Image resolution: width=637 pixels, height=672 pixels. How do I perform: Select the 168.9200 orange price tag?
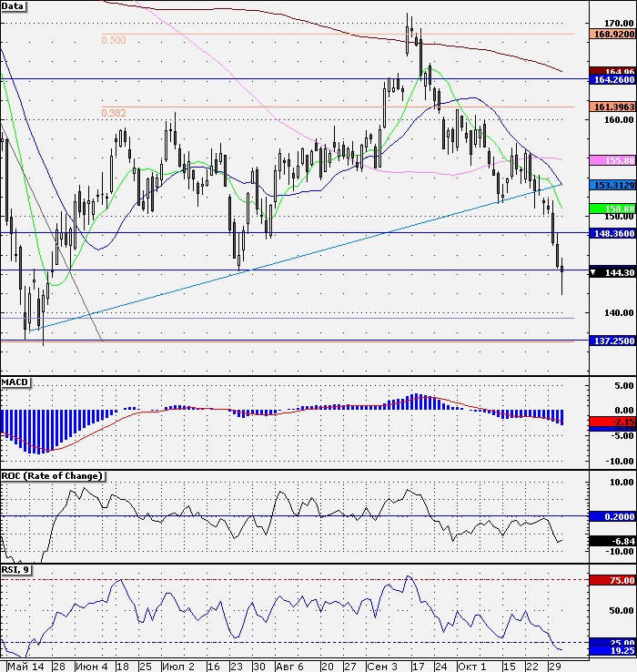point(612,34)
